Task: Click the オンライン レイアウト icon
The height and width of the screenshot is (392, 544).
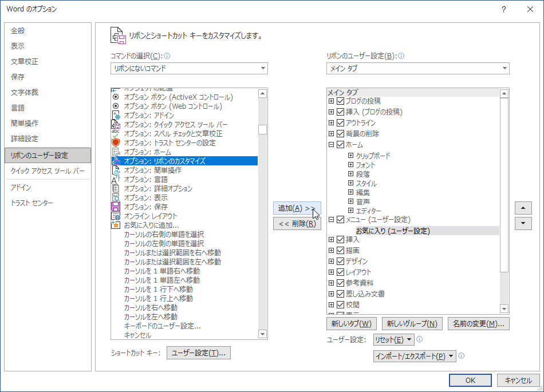Action: click(x=116, y=216)
